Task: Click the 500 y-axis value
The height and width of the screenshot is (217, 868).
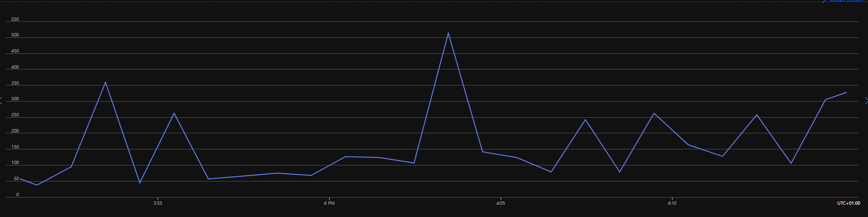Action: (x=15, y=35)
